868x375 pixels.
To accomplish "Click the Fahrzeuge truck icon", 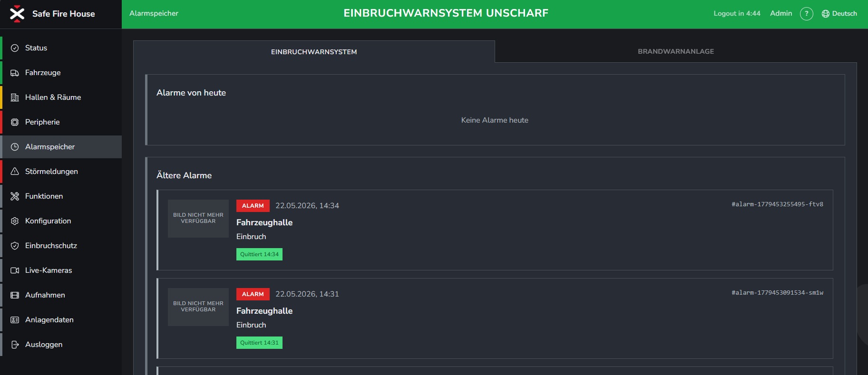I will [x=15, y=73].
